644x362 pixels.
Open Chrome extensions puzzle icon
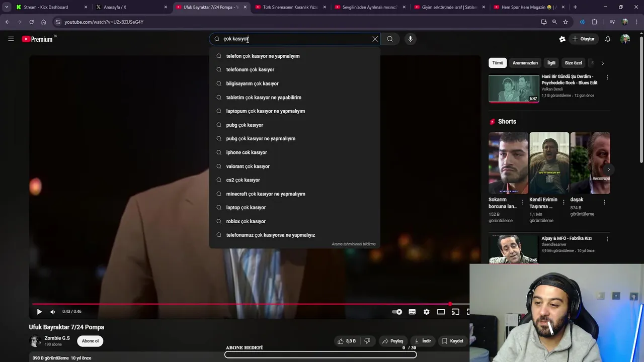(594, 22)
